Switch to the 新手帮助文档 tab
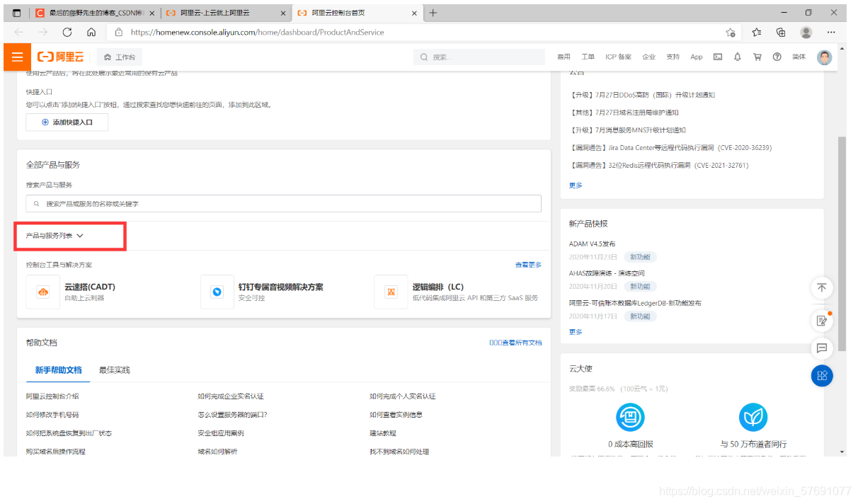This screenshot has width=858, height=504. pos(59,370)
